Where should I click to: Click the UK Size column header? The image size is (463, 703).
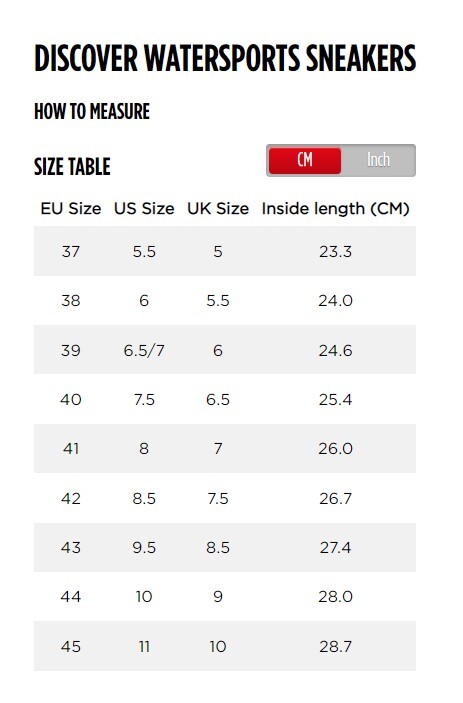(x=218, y=208)
